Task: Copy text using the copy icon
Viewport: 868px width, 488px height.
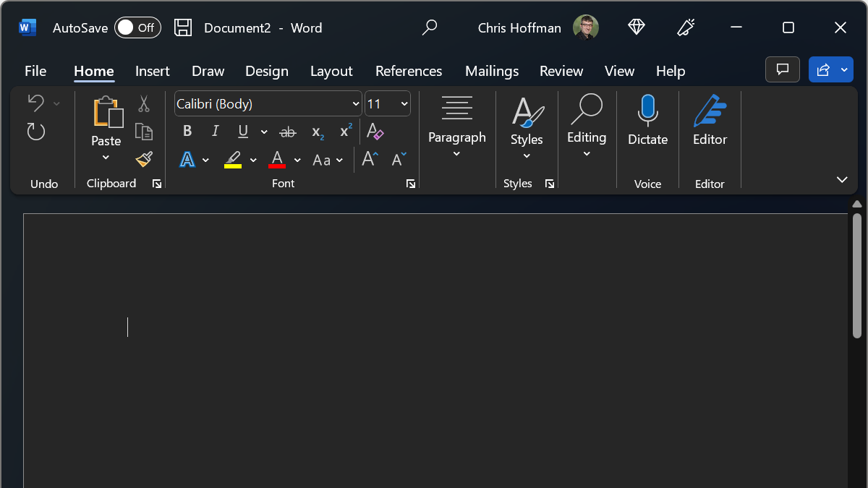Action: click(x=143, y=132)
